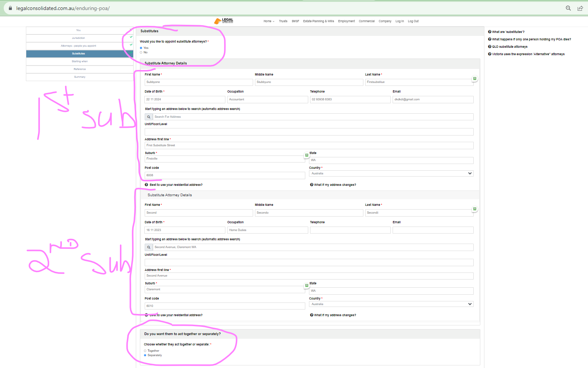Go to the 'You' step
588x368 pixels.
tap(80, 30)
